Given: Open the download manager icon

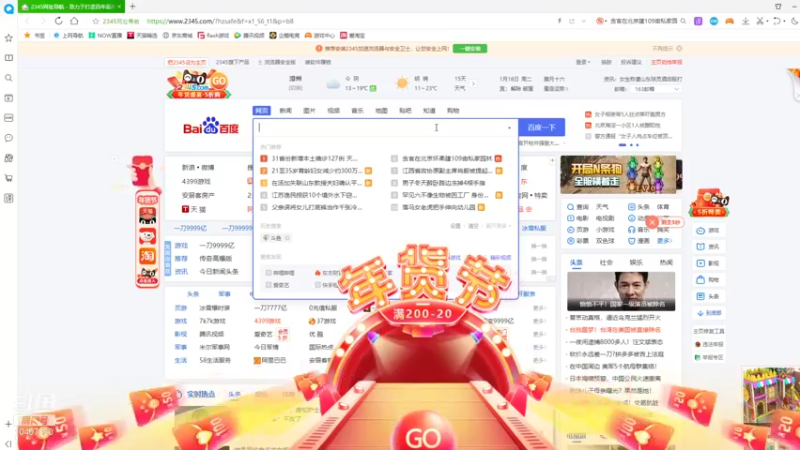Looking at the screenshot, I should 745,21.
